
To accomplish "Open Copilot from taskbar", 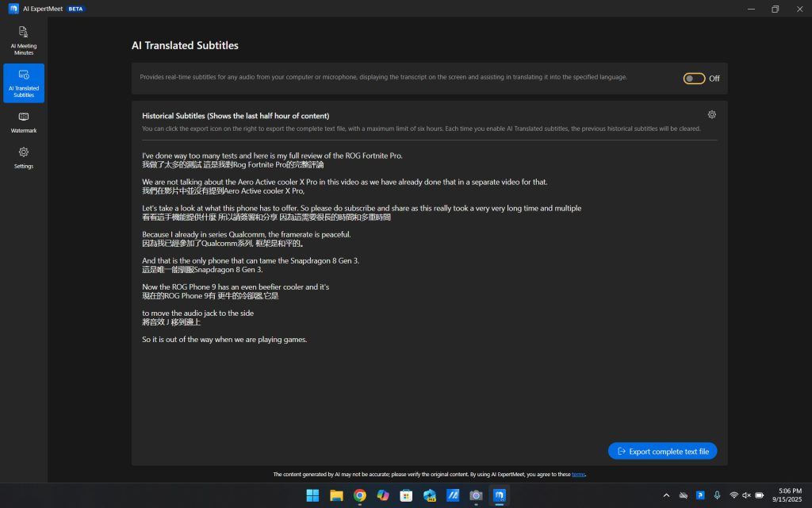I will click(383, 495).
